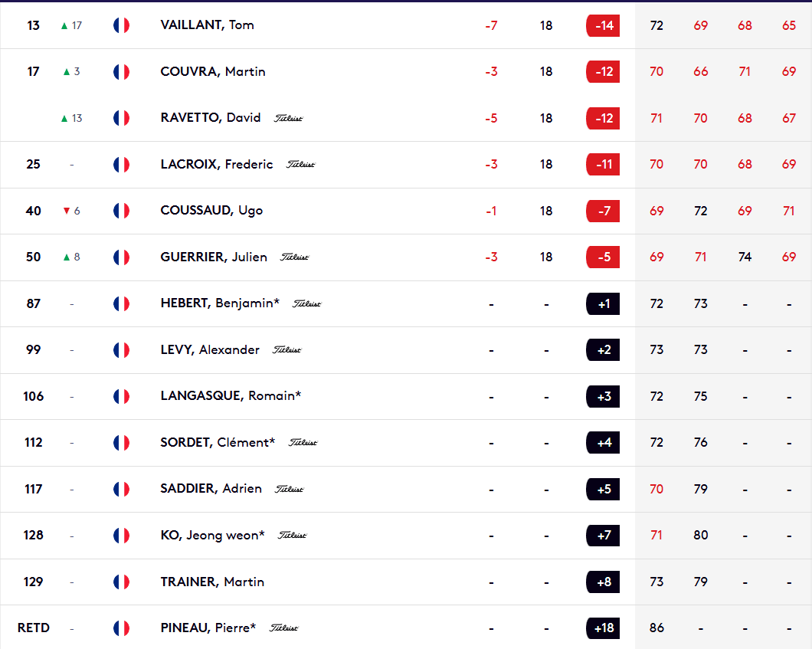812x649 pixels.
Task: Open Romain Langasque's player profile
Action: [231, 396]
